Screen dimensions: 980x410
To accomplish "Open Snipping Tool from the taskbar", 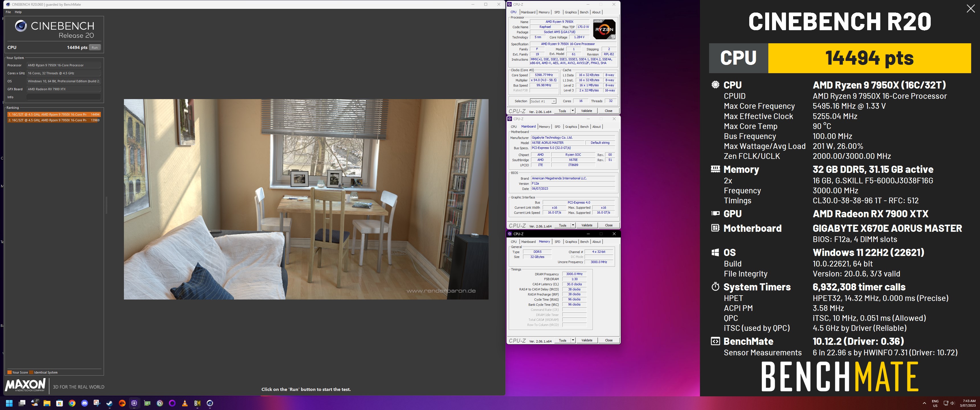I will [97, 403].
